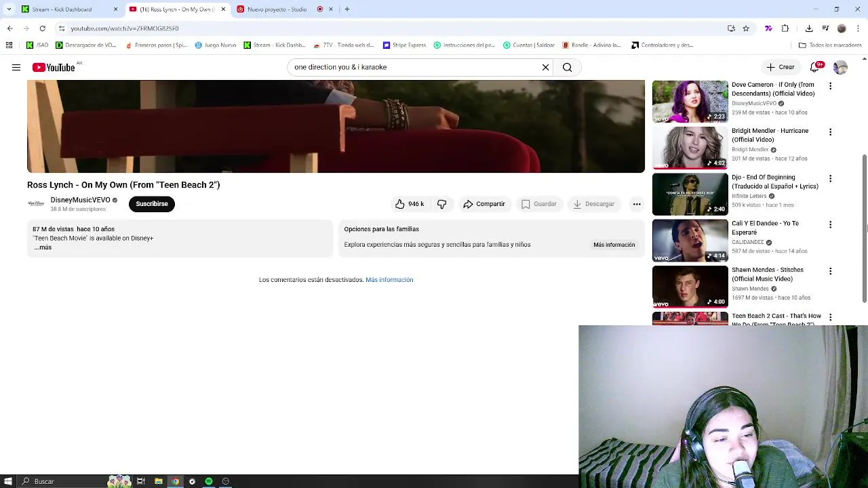Open the YouTube notifications bell

816,67
